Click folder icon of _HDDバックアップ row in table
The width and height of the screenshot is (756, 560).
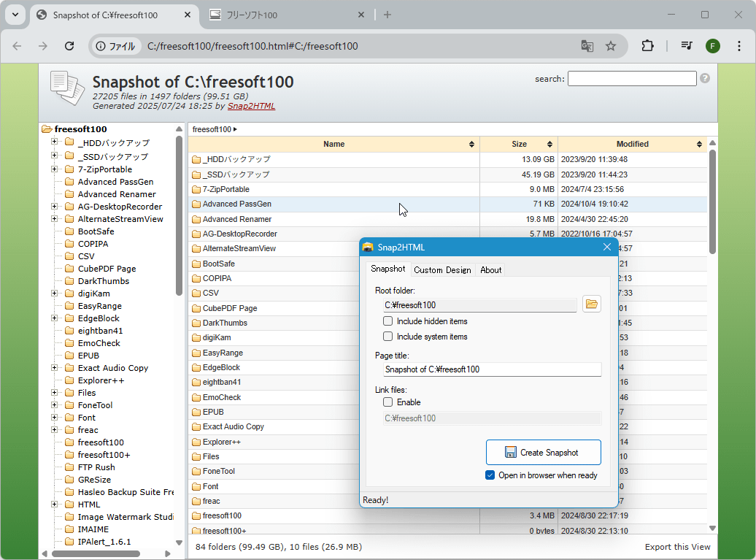[196, 159]
